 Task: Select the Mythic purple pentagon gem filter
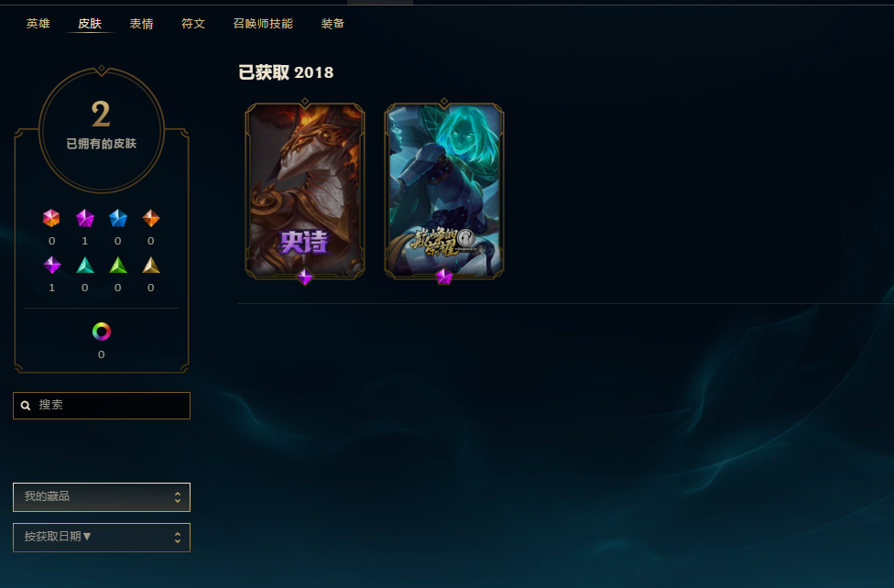coord(85,218)
